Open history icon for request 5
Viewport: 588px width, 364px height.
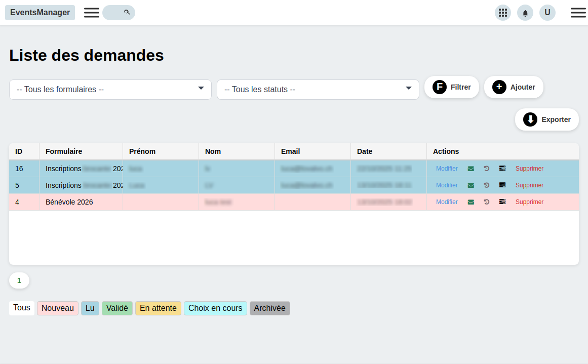tap(487, 185)
